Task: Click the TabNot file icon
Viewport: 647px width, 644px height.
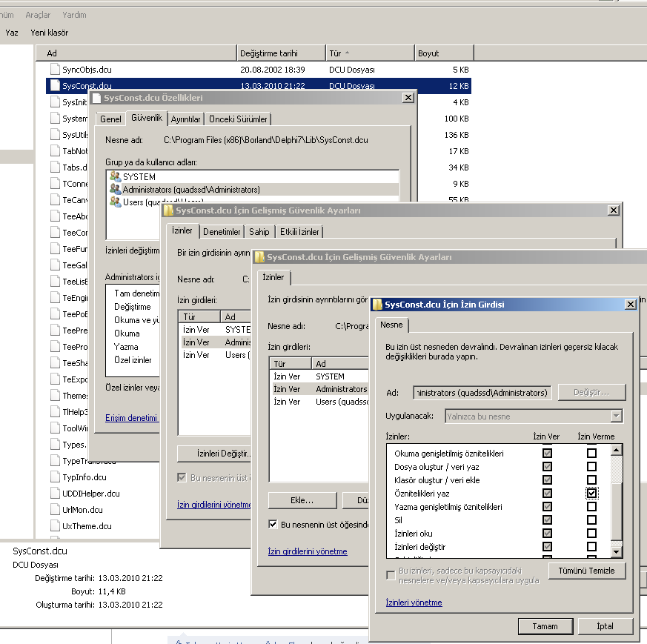Action: tap(55, 151)
